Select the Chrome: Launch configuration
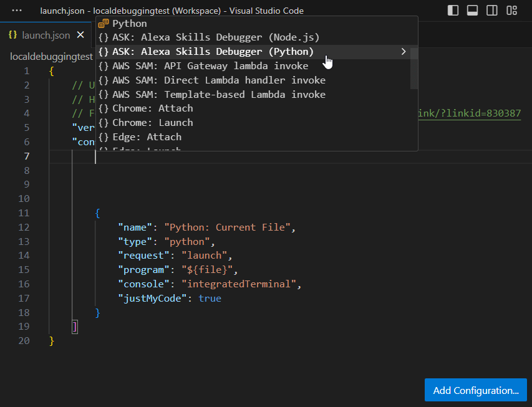This screenshot has height=407, width=532. pyautogui.click(x=257, y=123)
